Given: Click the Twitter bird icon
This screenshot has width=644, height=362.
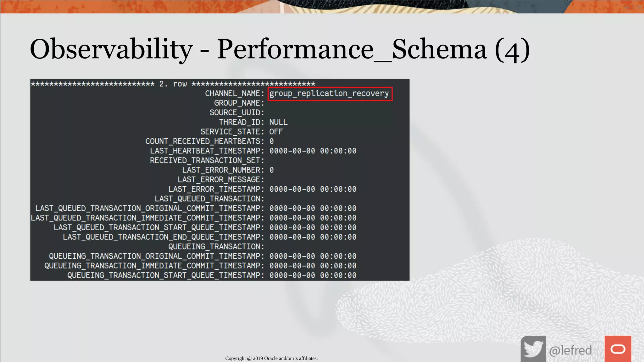Looking at the screenshot, I should pyautogui.click(x=533, y=349).
